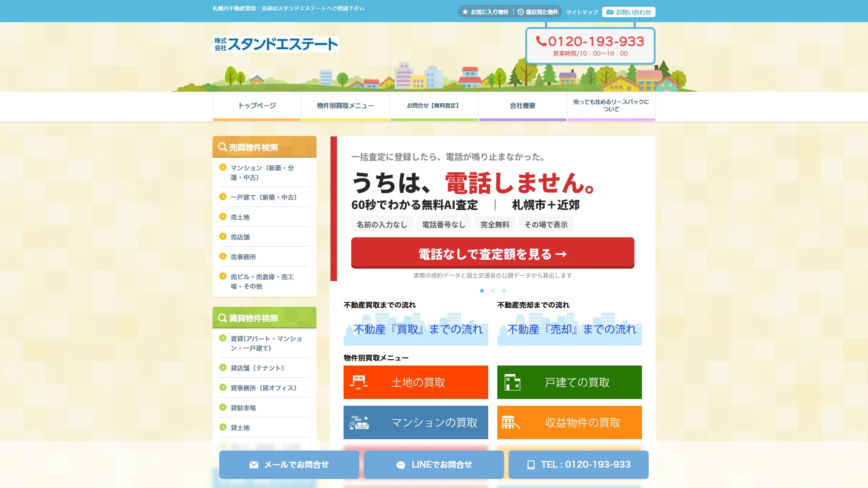This screenshot has width=868, height=488.
Task: Click the chat bubble icon in LINEでお問合せ
Action: coord(401,465)
